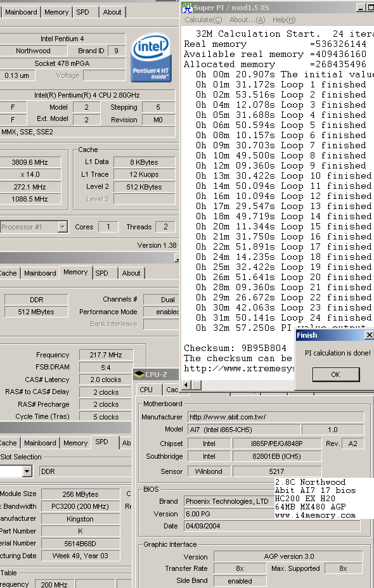Open the Calculate(C) menu in Super PI
The width and height of the screenshot is (374, 588).
point(203,20)
